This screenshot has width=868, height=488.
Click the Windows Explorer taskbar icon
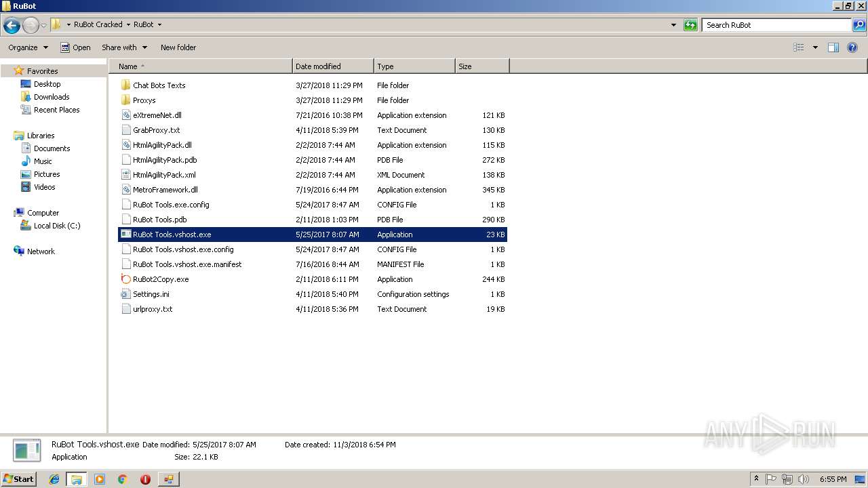coord(77,479)
